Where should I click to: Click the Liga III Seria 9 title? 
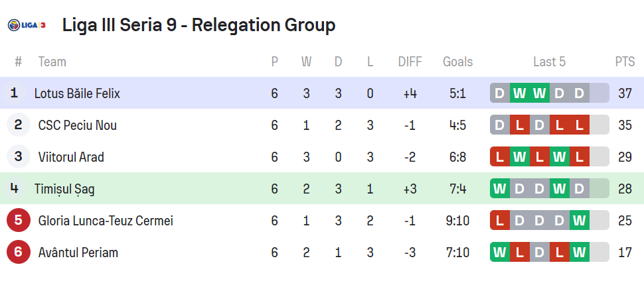click(x=199, y=25)
